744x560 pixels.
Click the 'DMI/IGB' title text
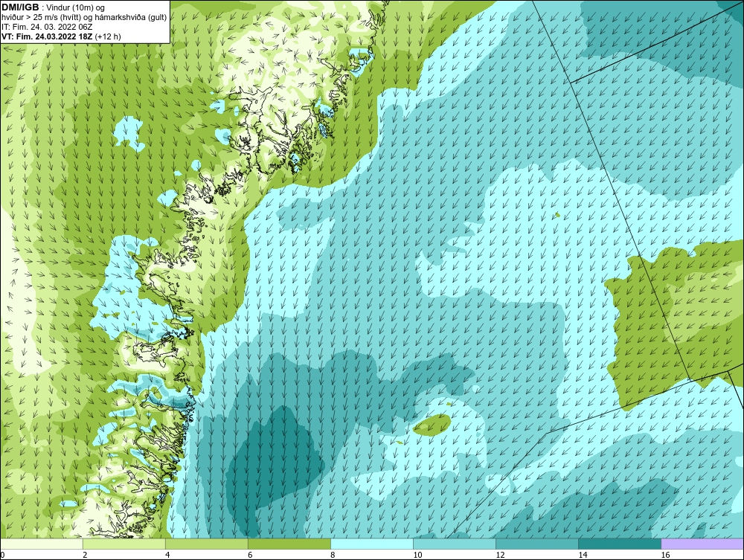pyautogui.click(x=20, y=7)
